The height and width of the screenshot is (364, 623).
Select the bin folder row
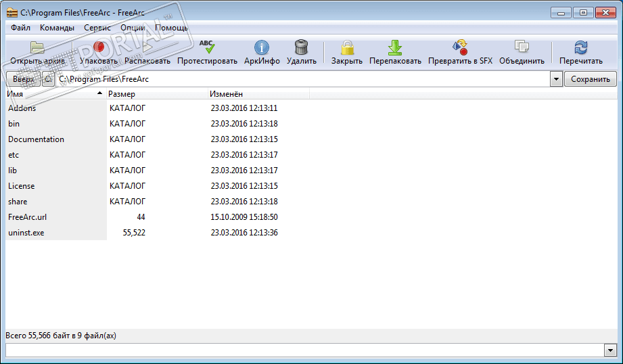pyautogui.click(x=311, y=124)
